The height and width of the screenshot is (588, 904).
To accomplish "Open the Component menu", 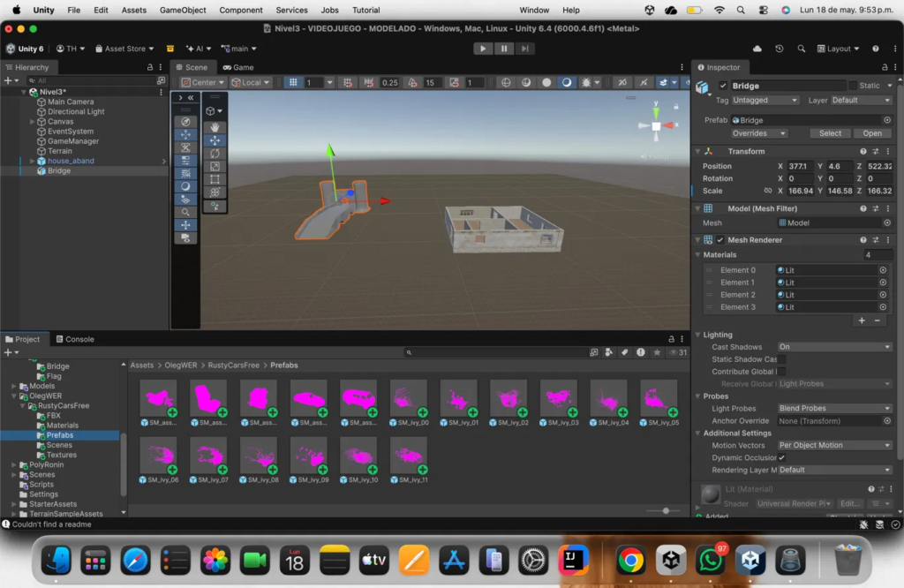I will (x=240, y=10).
